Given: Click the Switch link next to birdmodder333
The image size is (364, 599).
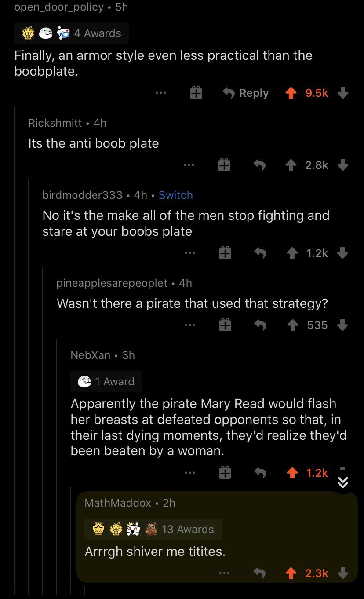Looking at the screenshot, I should (x=175, y=195).
